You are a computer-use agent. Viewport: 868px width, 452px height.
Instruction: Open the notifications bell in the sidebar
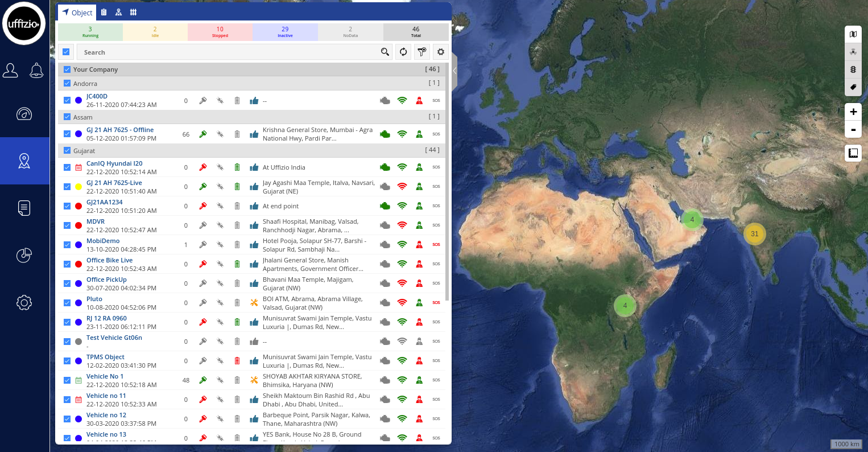click(37, 71)
